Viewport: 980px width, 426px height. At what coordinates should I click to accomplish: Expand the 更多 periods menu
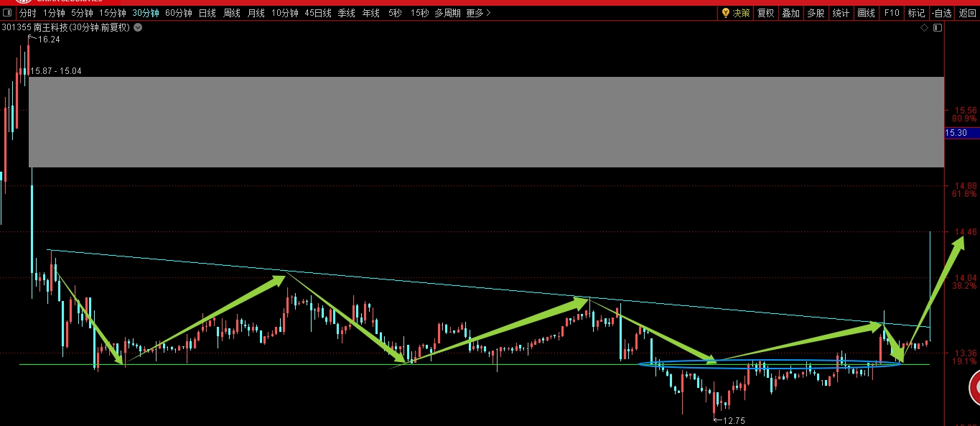pyautogui.click(x=479, y=13)
